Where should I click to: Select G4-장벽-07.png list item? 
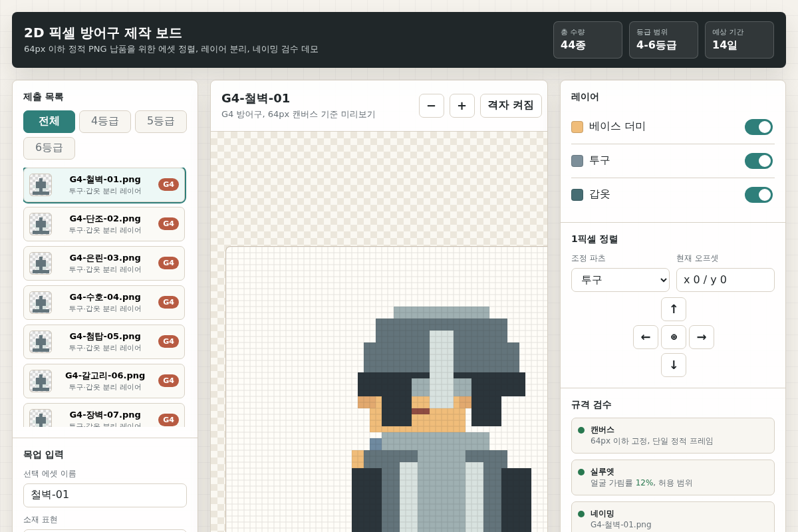[x=104, y=416]
